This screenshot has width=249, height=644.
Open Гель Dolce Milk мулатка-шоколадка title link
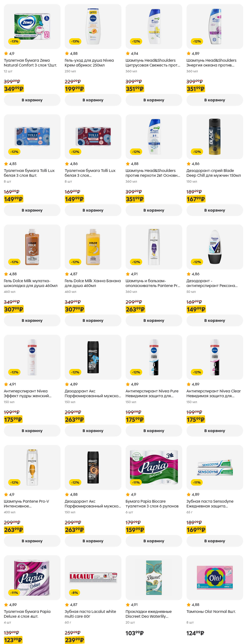31,283
